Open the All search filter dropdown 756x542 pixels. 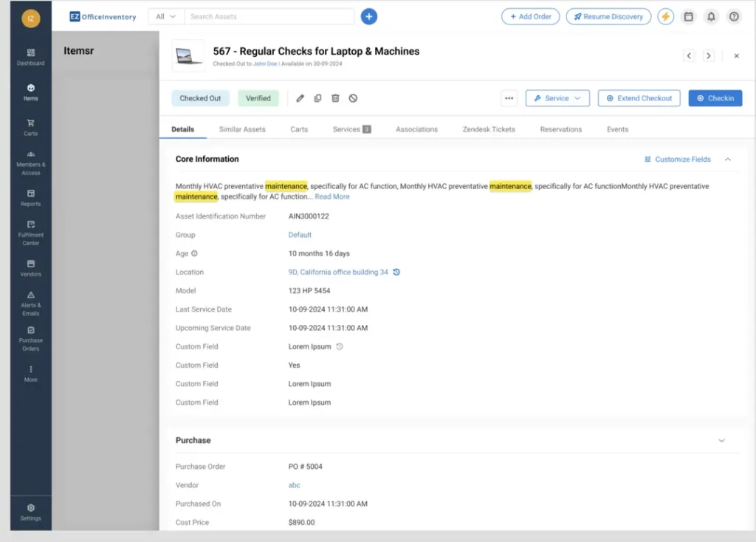(x=165, y=16)
